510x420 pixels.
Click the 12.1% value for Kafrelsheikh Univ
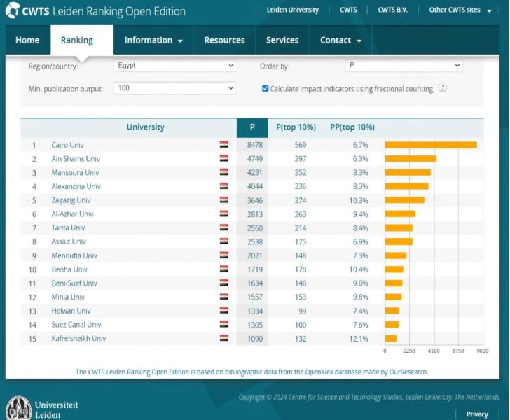pos(359,339)
